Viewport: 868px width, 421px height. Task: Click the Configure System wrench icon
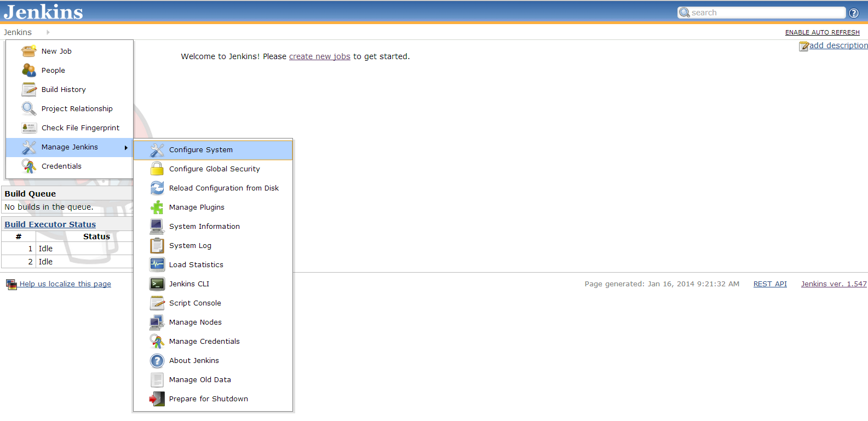(157, 150)
